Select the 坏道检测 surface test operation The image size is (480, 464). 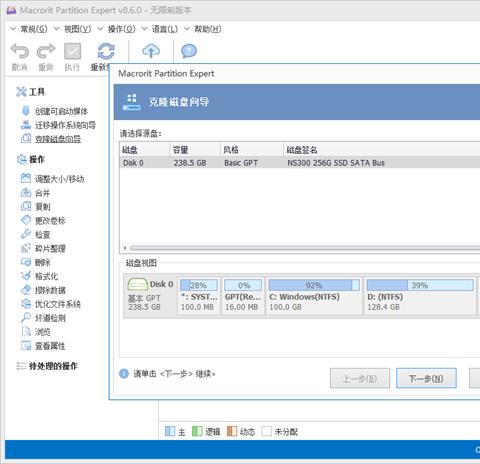(x=50, y=318)
